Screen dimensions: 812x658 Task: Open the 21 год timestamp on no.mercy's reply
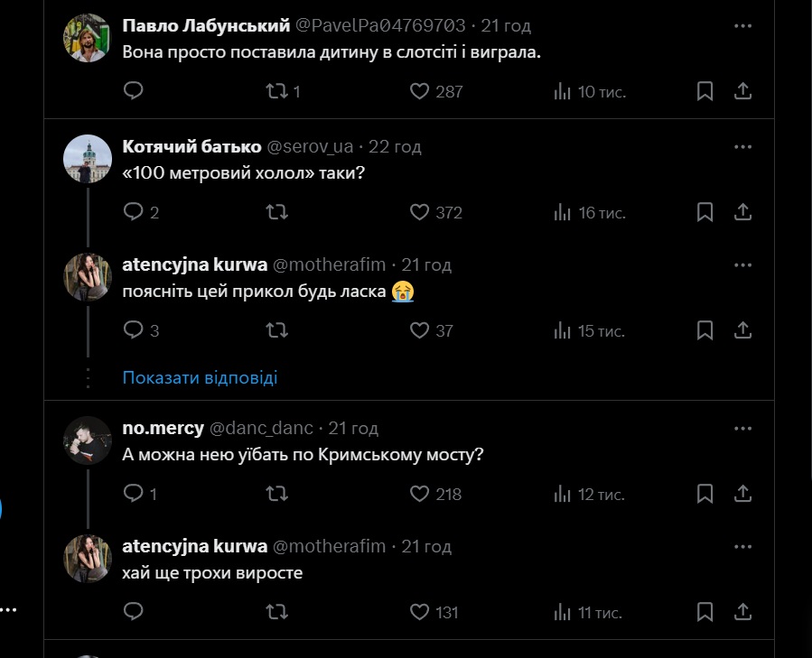click(x=353, y=428)
